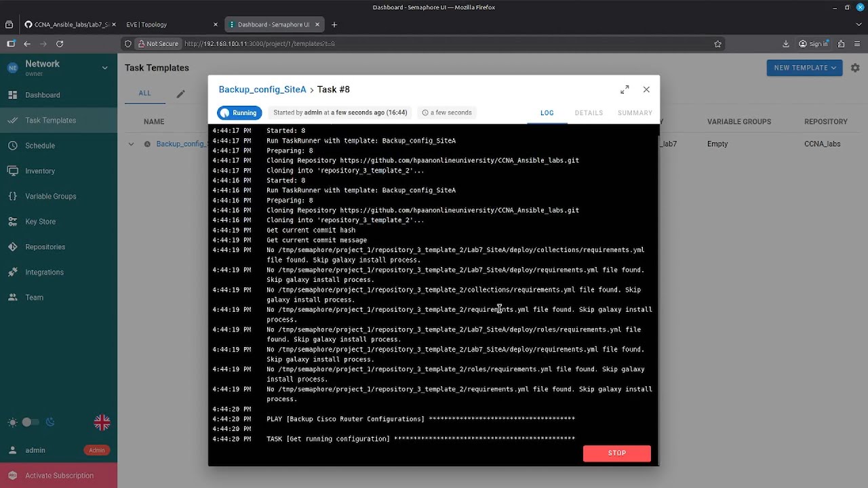
Task: Close the Task #8 dialog
Action: (646, 89)
